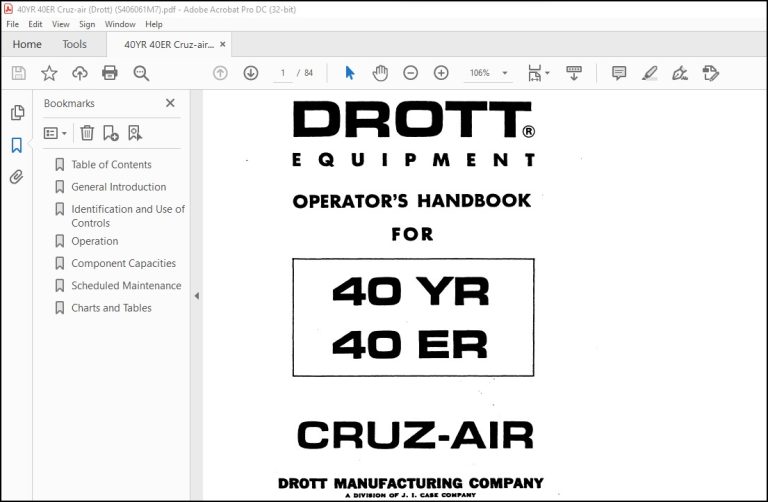Expand the bookmark options menu
The height and width of the screenshot is (502, 768).
tap(55, 133)
